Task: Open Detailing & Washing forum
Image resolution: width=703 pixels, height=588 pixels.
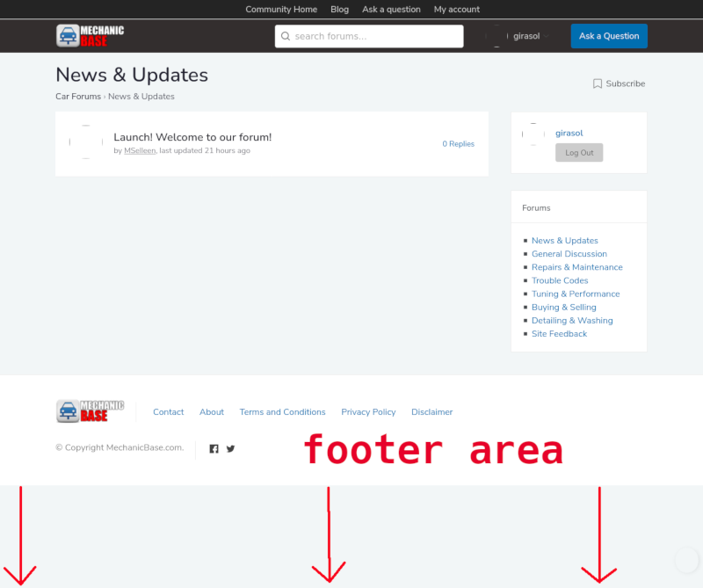Action: [572, 321]
